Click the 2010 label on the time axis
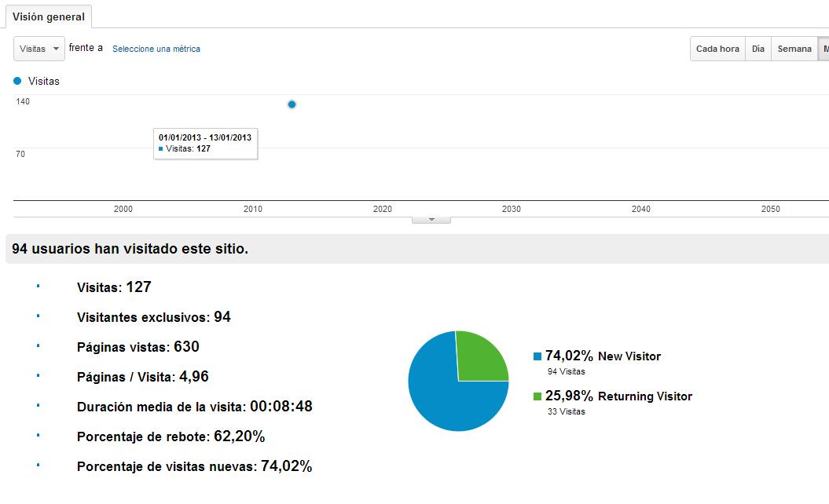Image resolution: width=829 pixels, height=504 pixels. [x=253, y=209]
